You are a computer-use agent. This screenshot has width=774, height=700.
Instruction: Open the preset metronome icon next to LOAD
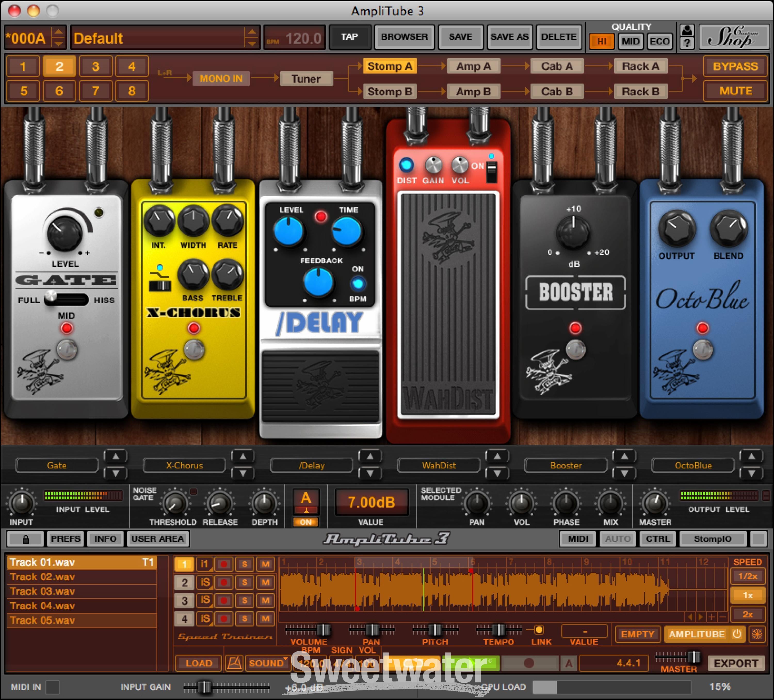[234, 663]
